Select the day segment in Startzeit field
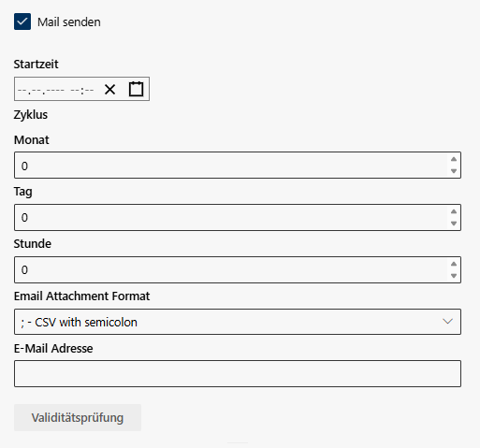 pyautogui.click(x=22, y=90)
